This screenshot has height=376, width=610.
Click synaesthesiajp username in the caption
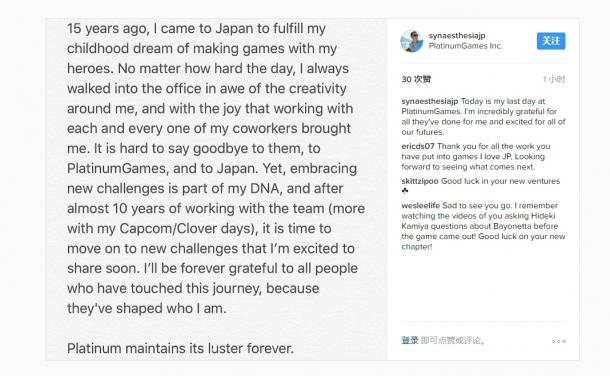coord(429,101)
